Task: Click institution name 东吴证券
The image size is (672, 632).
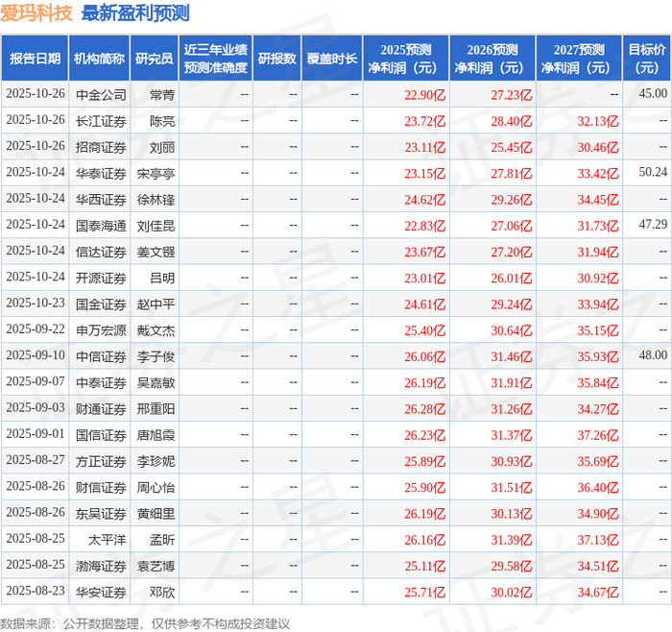Action: click(x=101, y=514)
